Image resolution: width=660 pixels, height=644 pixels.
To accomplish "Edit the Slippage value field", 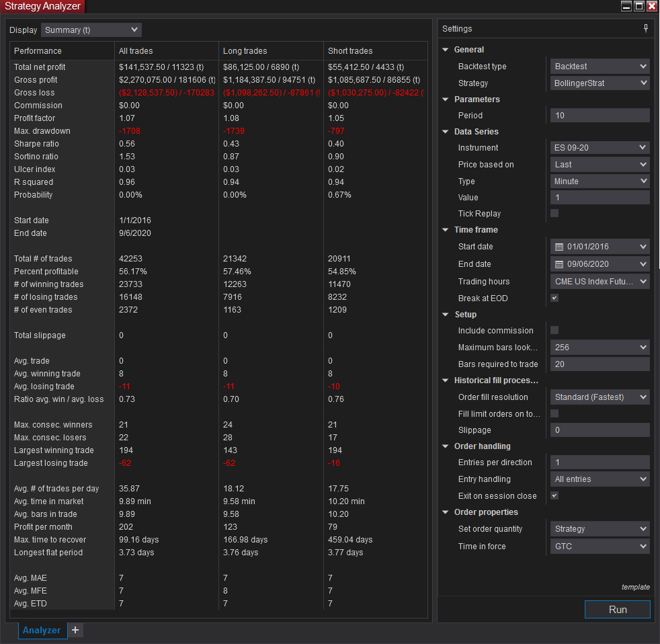I will [x=600, y=430].
